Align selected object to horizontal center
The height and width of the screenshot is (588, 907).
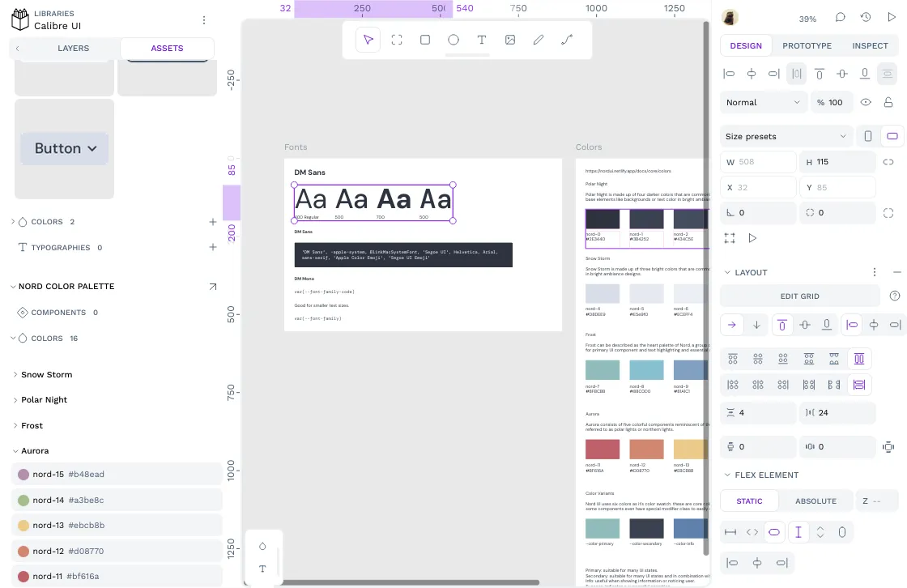[x=751, y=73]
